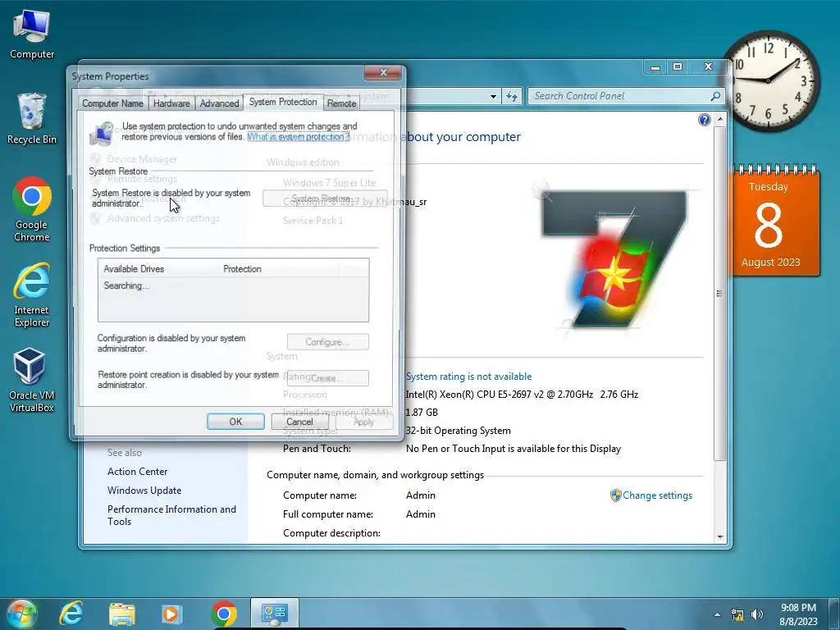Click the analog clock gadget
840x630 pixels.
769,81
